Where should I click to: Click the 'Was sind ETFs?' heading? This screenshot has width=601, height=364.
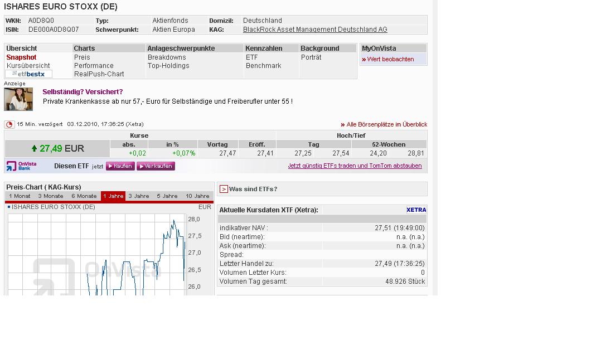click(x=253, y=189)
